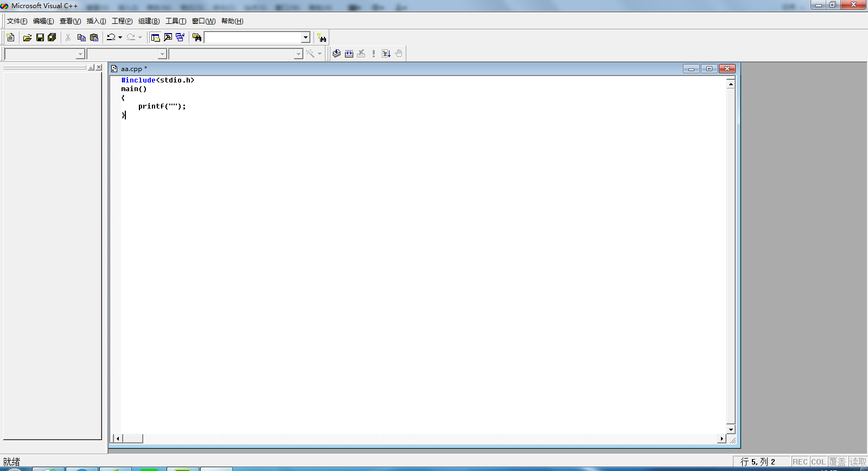Click the #include<stdio.h> code line
Viewport: 868px width, 471px height.
[x=157, y=80]
